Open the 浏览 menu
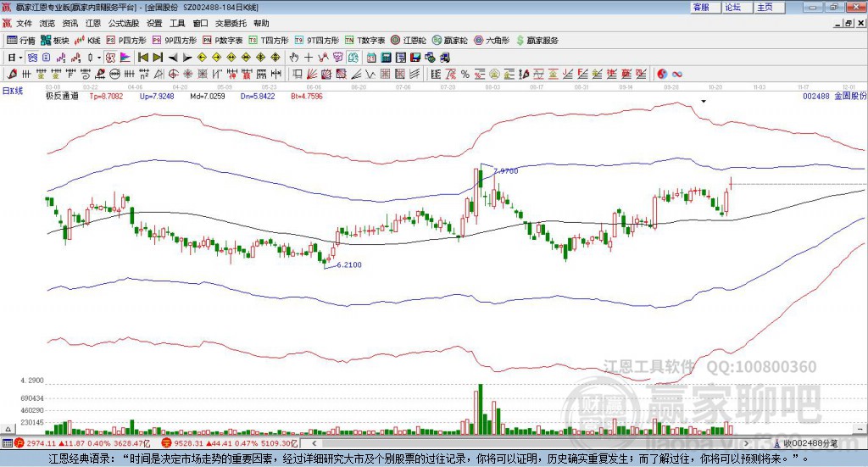The image size is (868, 467). [x=47, y=23]
